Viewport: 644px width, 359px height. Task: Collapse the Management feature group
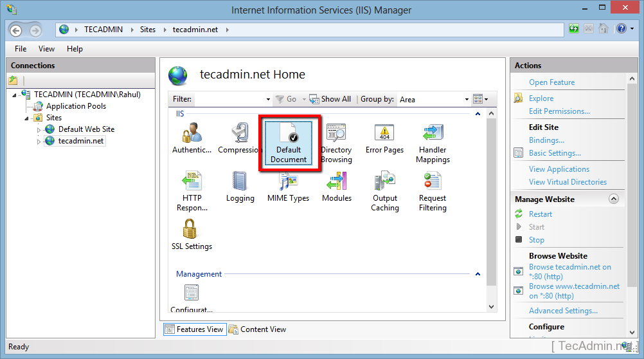pos(478,274)
